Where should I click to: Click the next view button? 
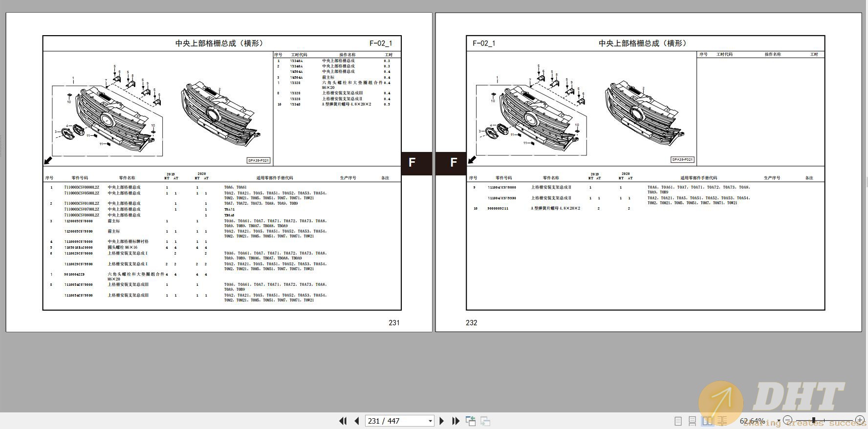click(x=485, y=421)
